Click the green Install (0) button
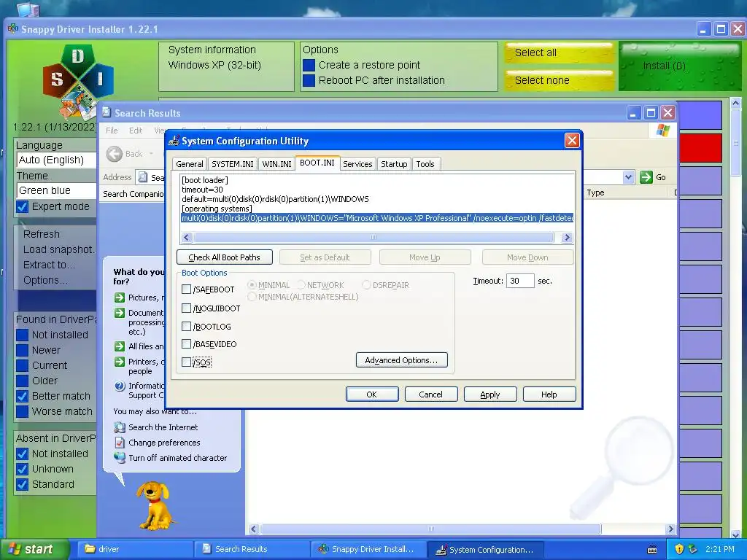 (x=680, y=66)
